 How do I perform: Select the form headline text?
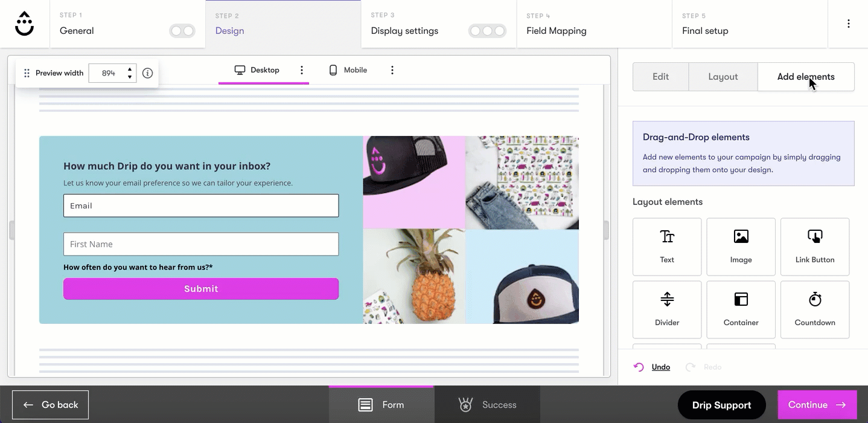(x=167, y=166)
